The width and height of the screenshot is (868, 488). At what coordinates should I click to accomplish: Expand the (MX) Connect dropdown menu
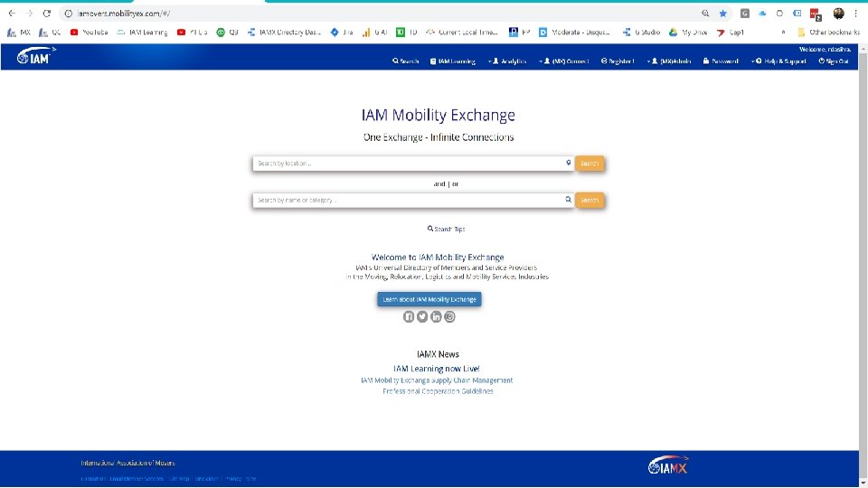pyautogui.click(x=563, y=61)
